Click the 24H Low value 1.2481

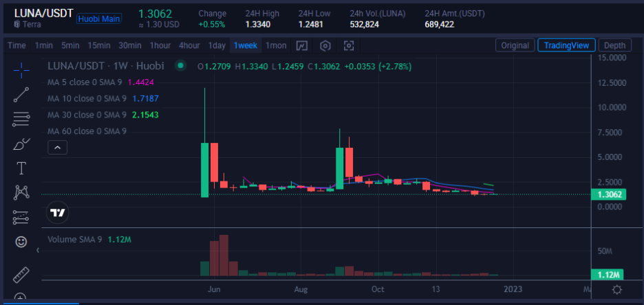[310, 25]
